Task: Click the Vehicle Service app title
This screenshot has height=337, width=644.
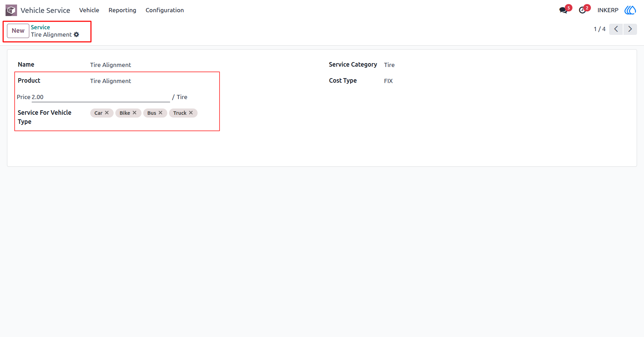Action: [45, 10]
